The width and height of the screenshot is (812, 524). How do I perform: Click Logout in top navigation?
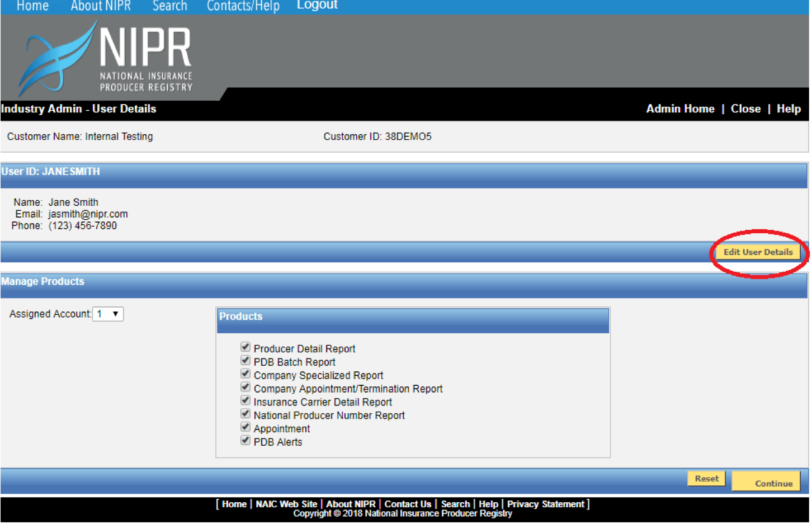click(x=317, y=5)
